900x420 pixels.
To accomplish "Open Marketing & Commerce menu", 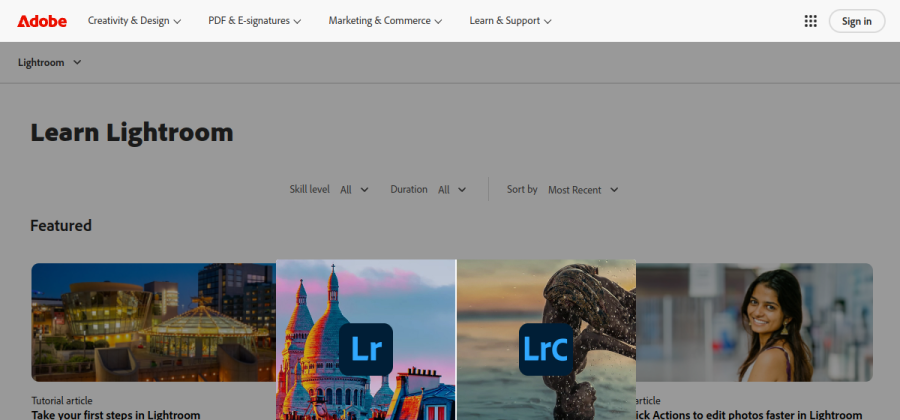I will click(x=385, y=21).
